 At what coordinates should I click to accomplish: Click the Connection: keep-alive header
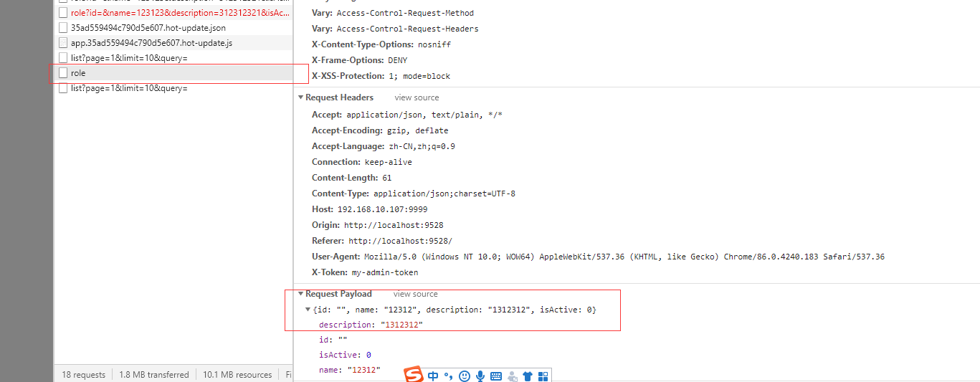point(362,162)
